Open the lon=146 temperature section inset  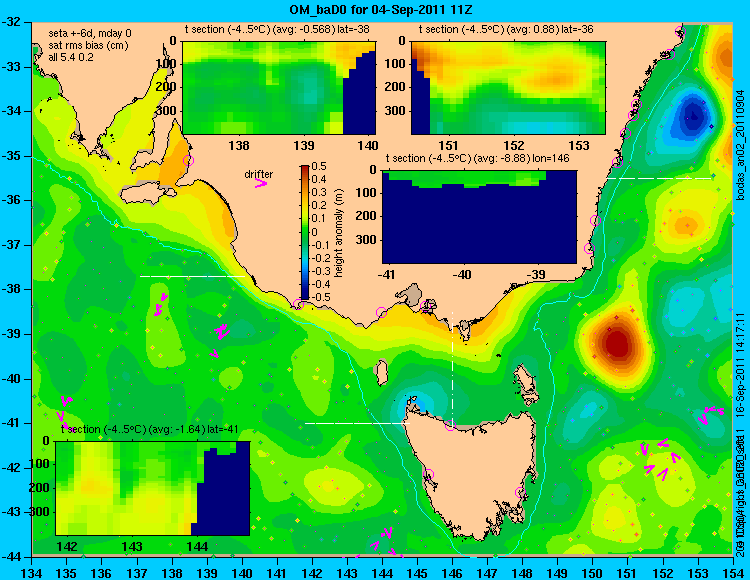coord(479,217)
